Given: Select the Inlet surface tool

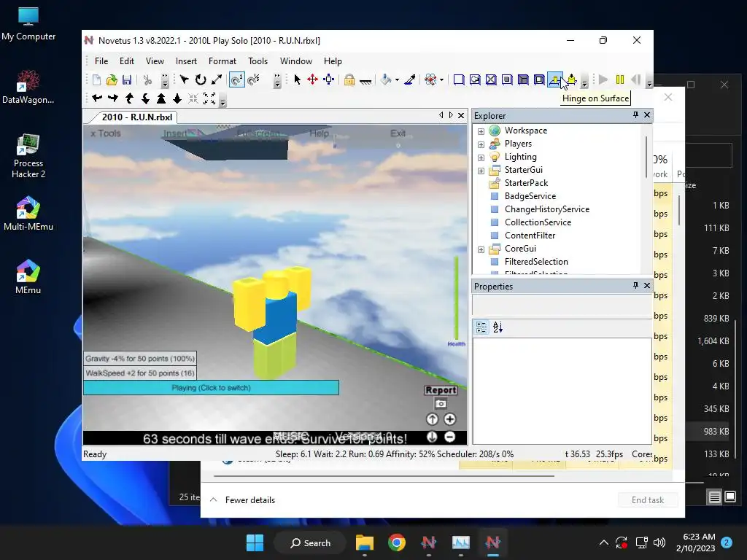Looking at the screenshot, I should pyautogui.click(x=523, y=79).
